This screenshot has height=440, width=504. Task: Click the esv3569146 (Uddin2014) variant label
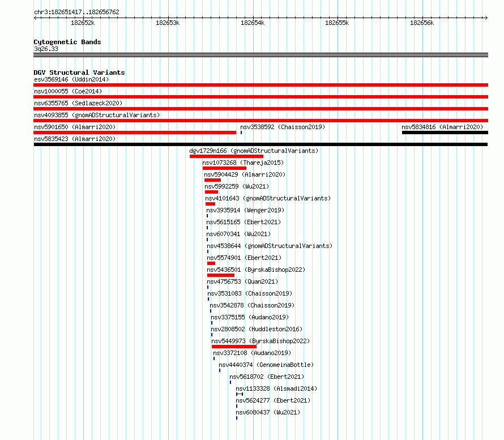click(71, 79)
